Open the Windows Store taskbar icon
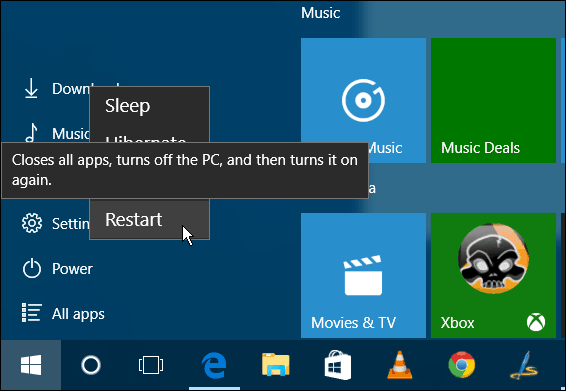The image size is (566, 391). click(338, 365)
